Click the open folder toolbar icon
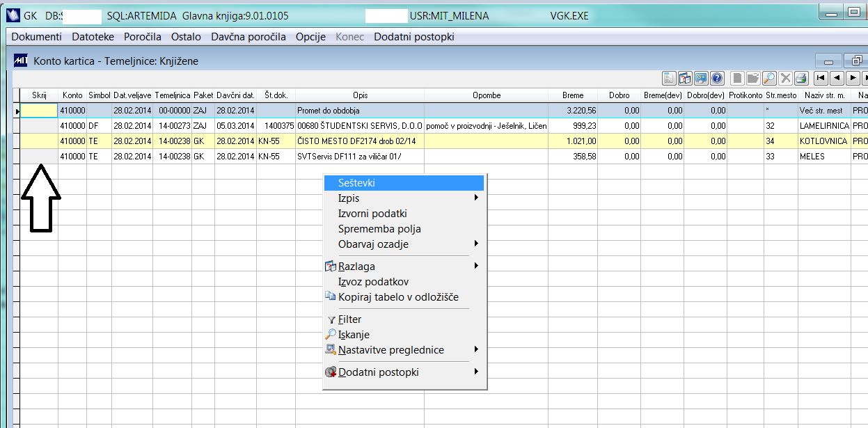Viewport: 868px width, 428px height. click(x=754, y=78)
